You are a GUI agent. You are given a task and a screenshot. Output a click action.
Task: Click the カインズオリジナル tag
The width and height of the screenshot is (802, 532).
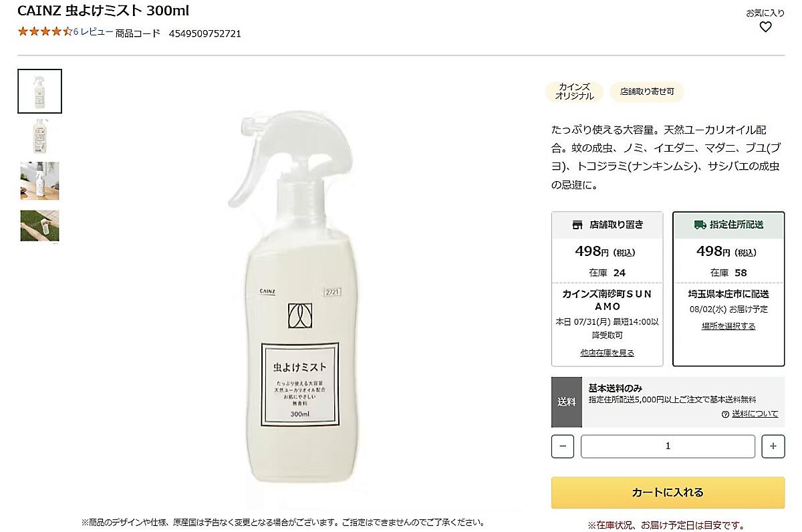(574, 92)
